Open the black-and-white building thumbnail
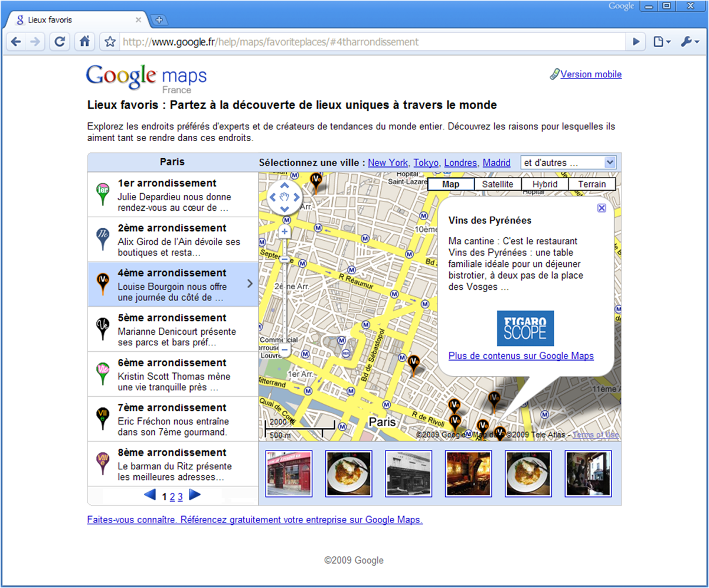 tap(409, 473)
